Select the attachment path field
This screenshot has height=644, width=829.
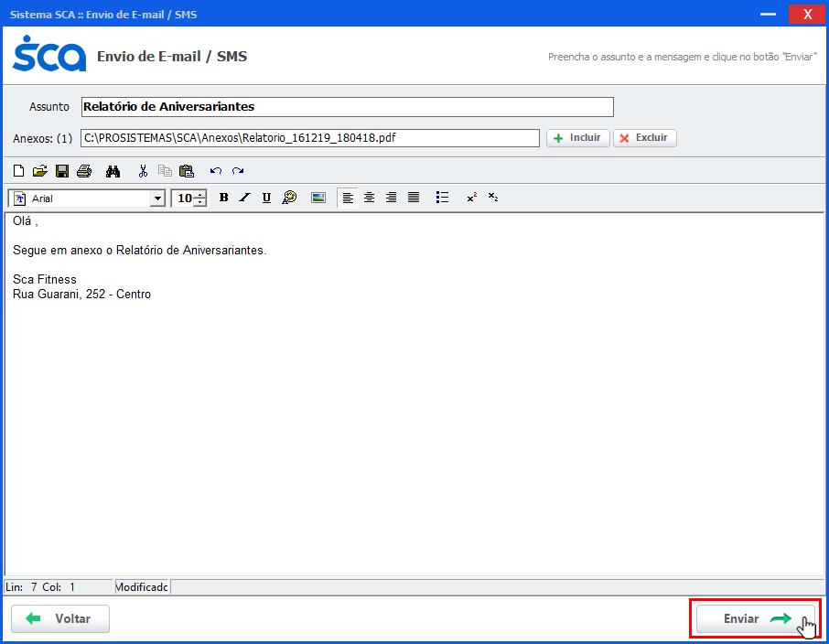[310, 138]
